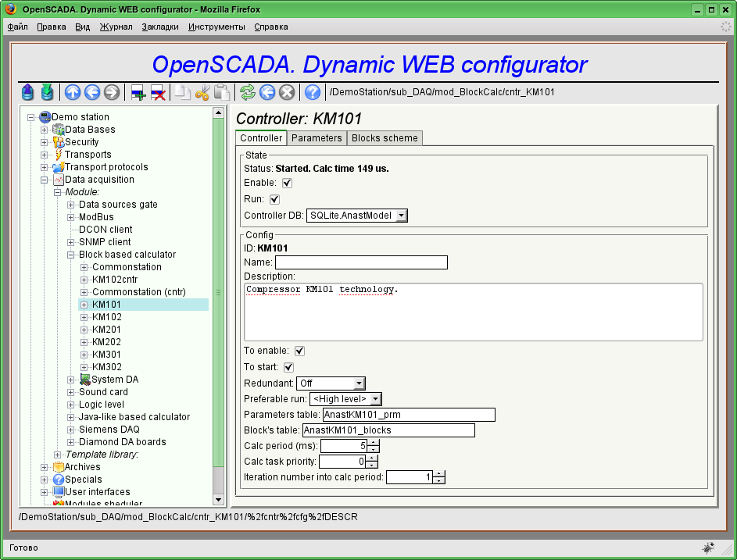Click the Transports lightning icon
737x560 pixels.
tap(59, 155)
